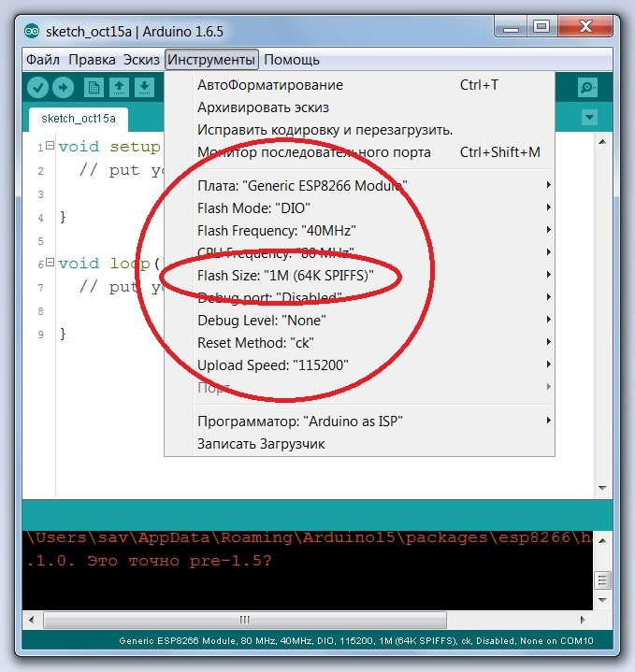
Task: Click the horizontal scrollbar thumb
Action: (245, 620)
